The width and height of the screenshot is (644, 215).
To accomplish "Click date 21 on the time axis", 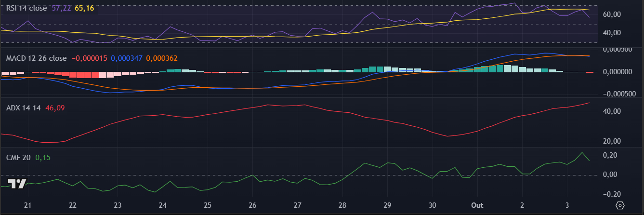I will tap(27, 205).
